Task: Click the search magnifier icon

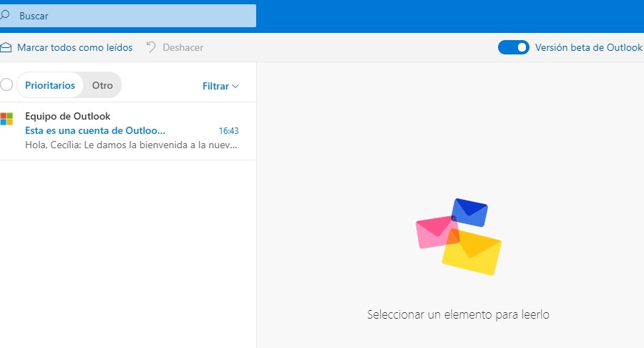Action: [x=4, y=15]
